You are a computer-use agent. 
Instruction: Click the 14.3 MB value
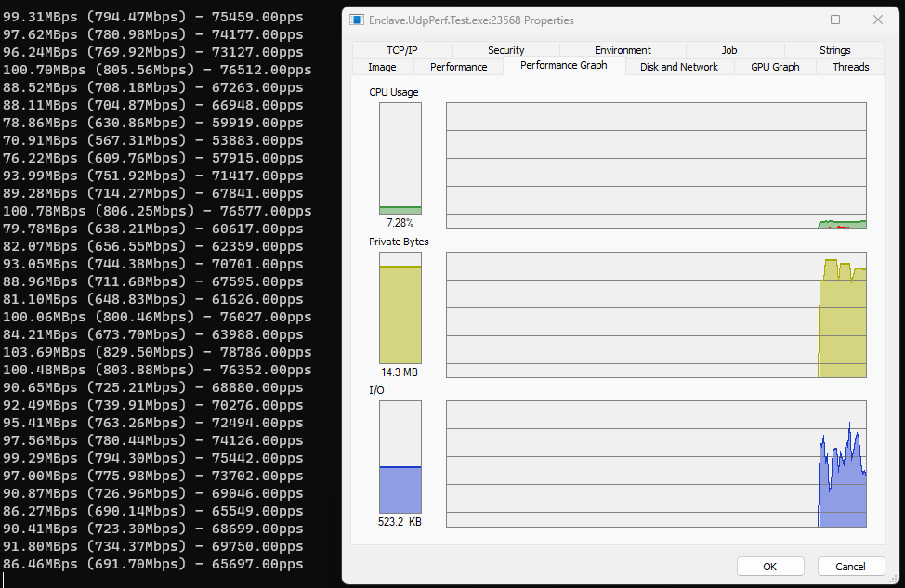tap(400, 372)
